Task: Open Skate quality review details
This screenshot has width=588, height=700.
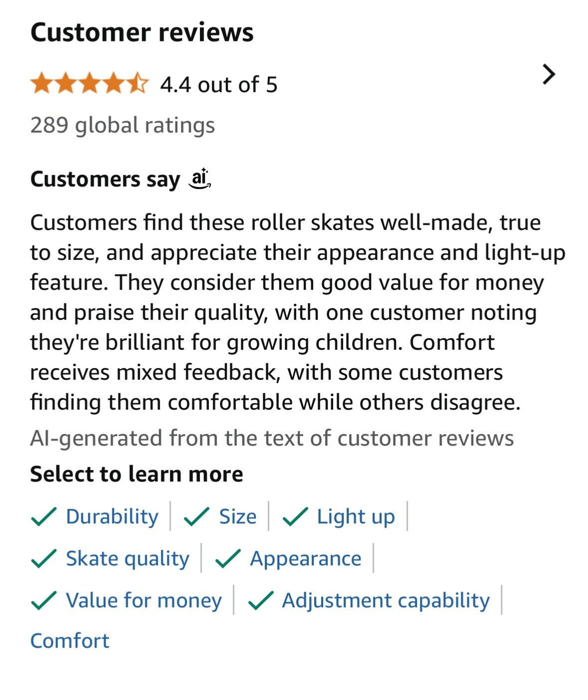Action: tap(128, 559)
